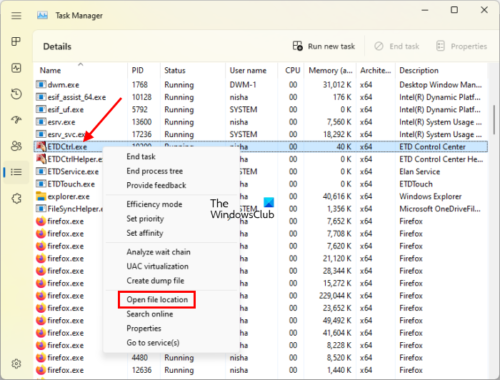Image resolution: width=500 pixels, height=380 pixels.
Task: Click the ETD Control Center description
Action: pos(432,146)
